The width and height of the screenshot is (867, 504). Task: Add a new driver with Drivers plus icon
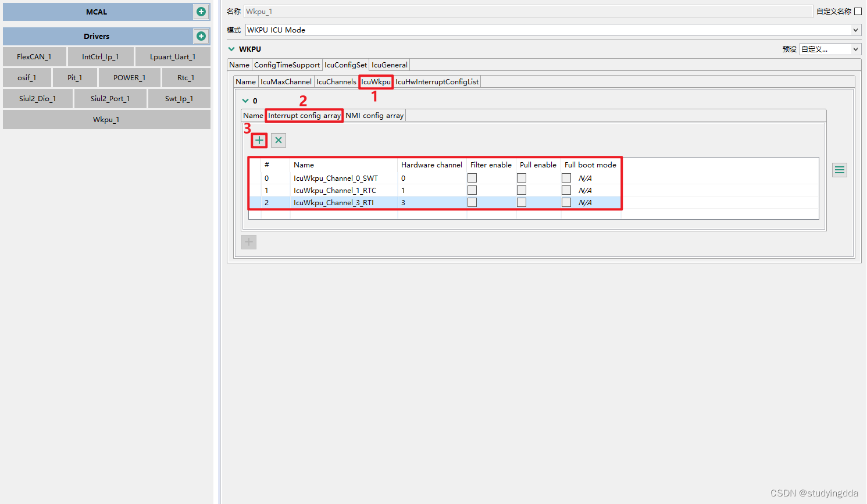pyautogui.click(x=201, y=36)
